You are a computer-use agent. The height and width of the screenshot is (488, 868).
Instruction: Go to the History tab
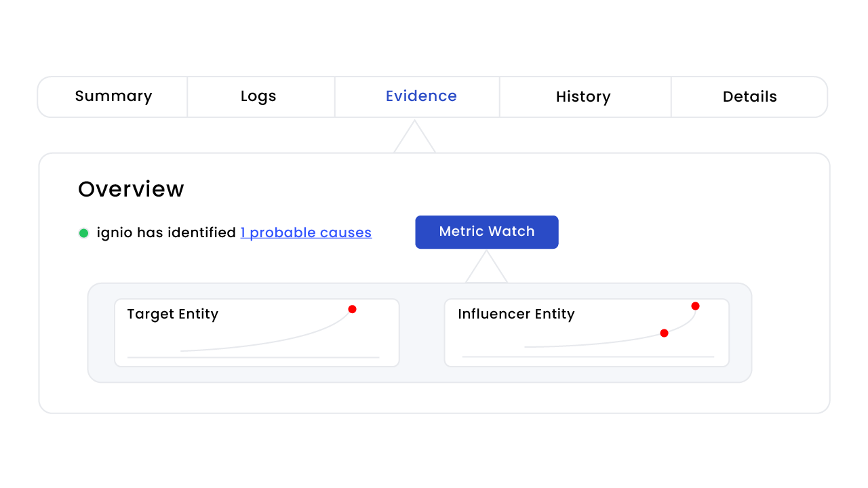click(583, 96)
